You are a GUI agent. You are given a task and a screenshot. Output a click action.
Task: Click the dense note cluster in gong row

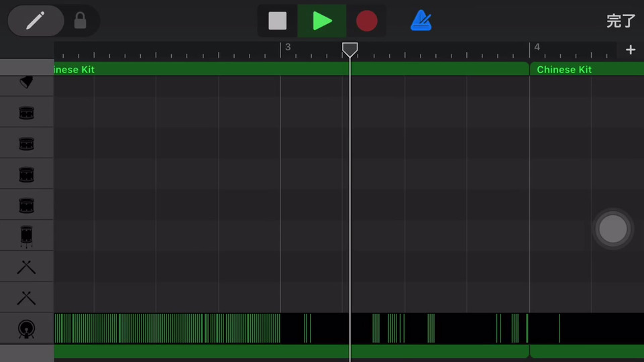pos(167,328)
